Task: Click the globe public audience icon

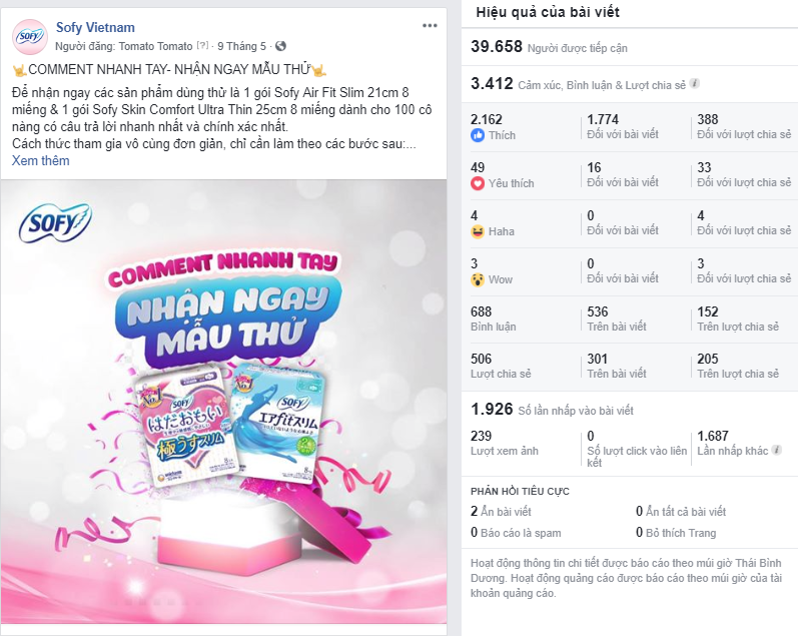Action: [x=280, y=46]
